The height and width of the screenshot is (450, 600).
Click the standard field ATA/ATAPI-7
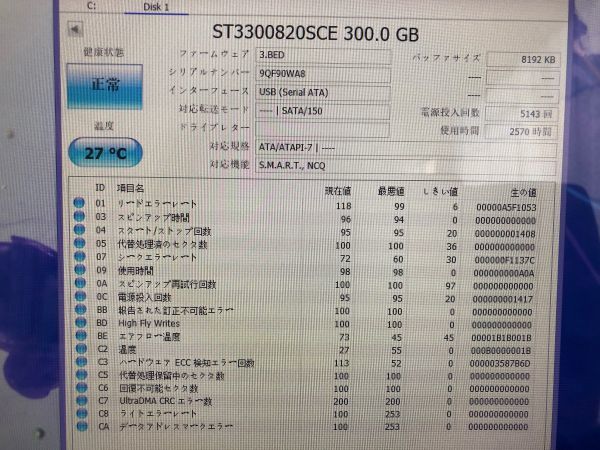click(406, 148)
